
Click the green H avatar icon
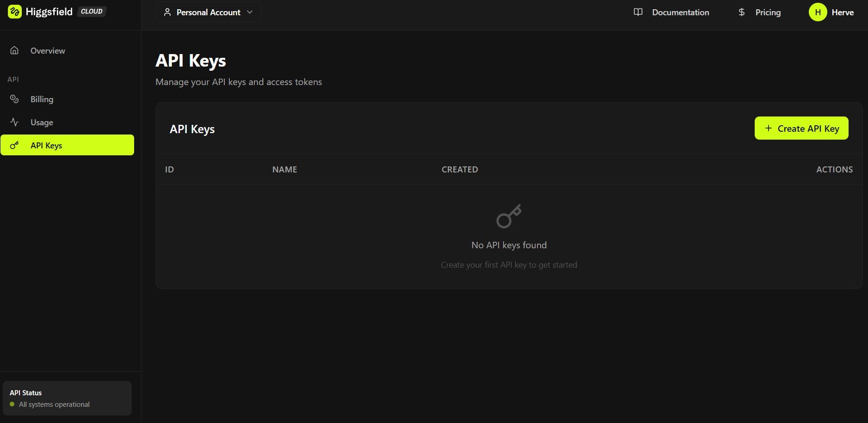(x=818, y=12)
